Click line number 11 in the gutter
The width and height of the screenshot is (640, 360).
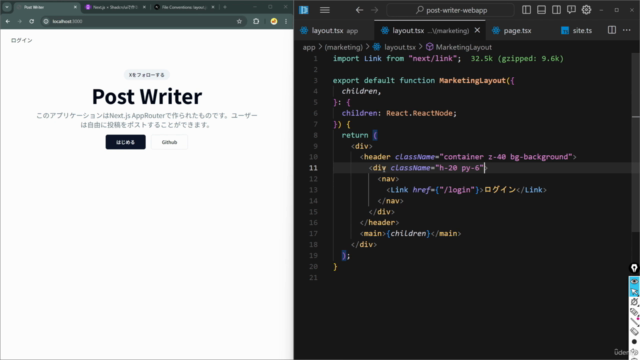coord(313,168)
